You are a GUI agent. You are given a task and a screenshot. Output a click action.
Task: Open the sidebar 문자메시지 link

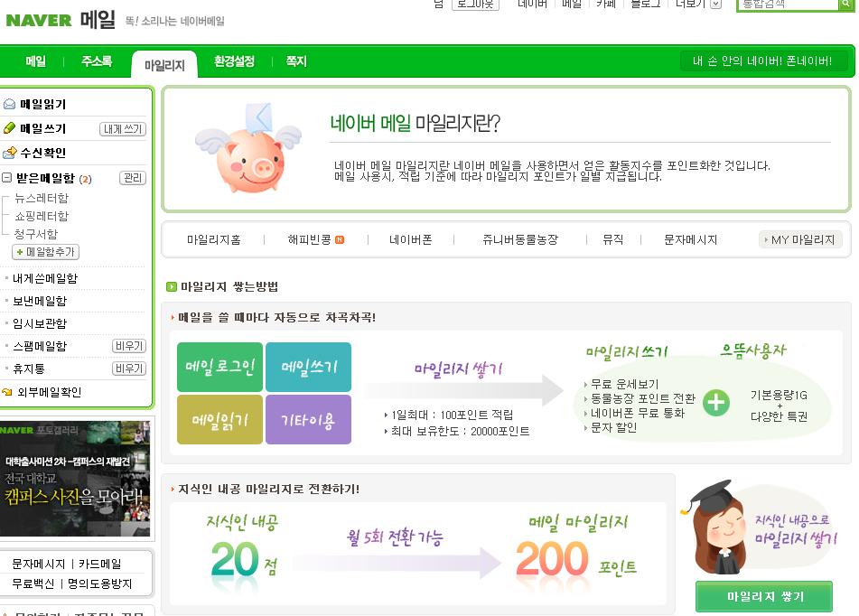click(38, 564)
